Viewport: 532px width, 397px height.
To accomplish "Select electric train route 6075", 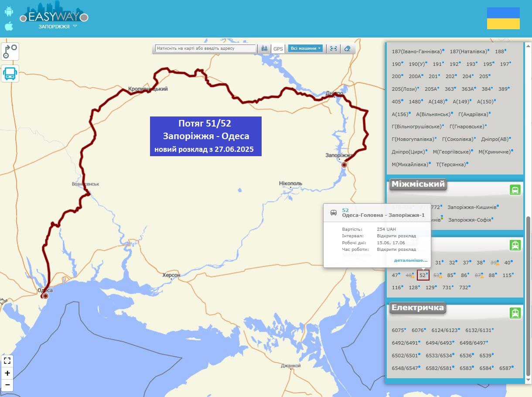I will pyautogui.click(x=399, y=330).
